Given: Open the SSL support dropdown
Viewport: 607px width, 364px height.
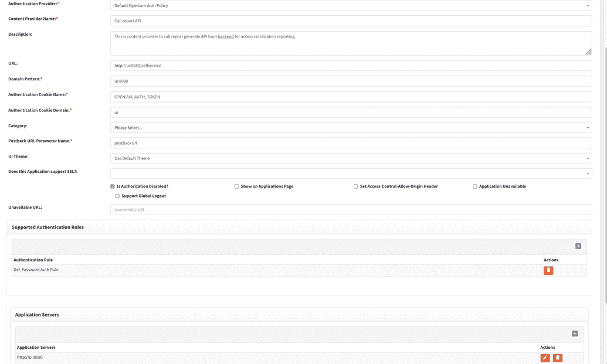Looking at the screenshot, I should pyautogui.click(x=351, y=172).
